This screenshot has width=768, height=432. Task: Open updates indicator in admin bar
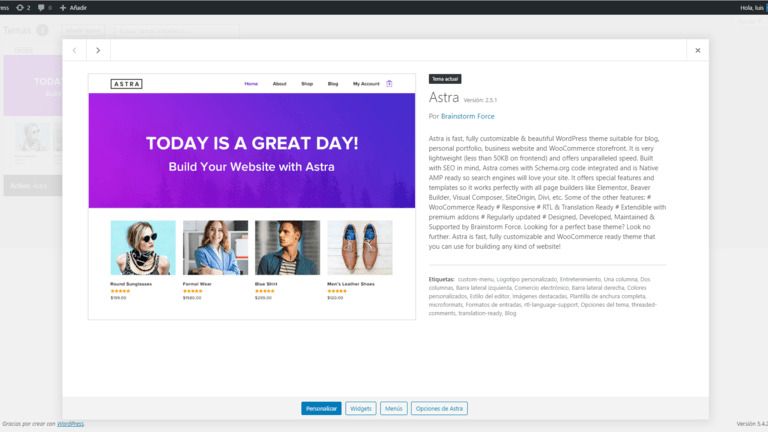(x=23, y=7)
